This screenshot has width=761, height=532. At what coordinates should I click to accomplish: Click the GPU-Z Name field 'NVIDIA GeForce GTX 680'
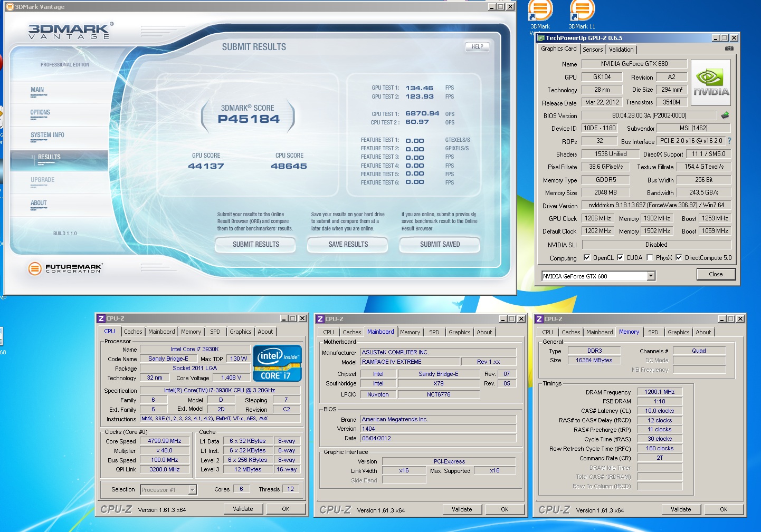(x=634, y=64)
